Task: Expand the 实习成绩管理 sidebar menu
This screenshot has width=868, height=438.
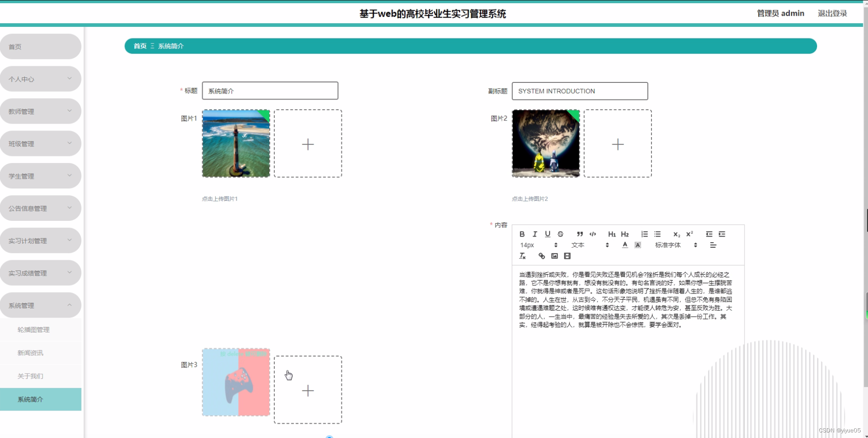Action: pos(41,273)
